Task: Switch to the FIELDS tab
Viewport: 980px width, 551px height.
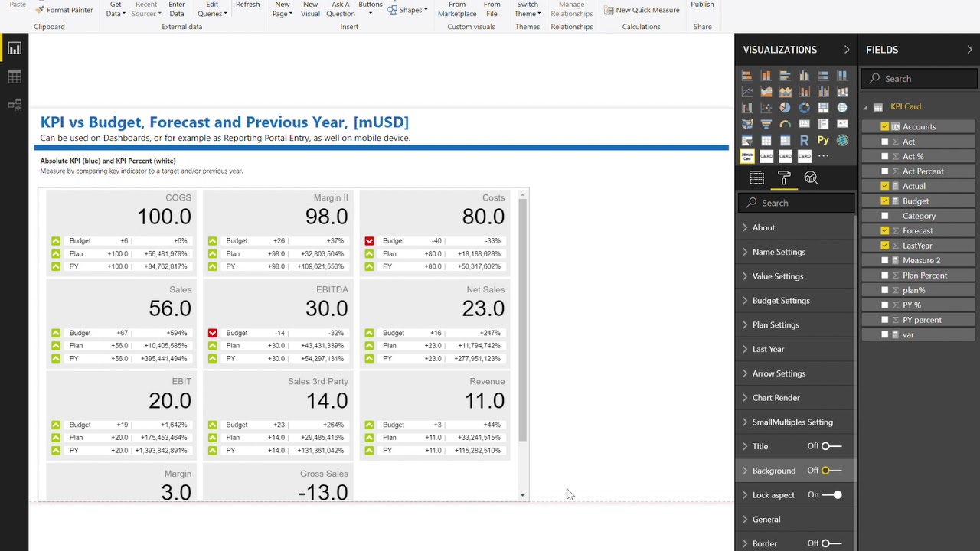Action: pos(882,50)
